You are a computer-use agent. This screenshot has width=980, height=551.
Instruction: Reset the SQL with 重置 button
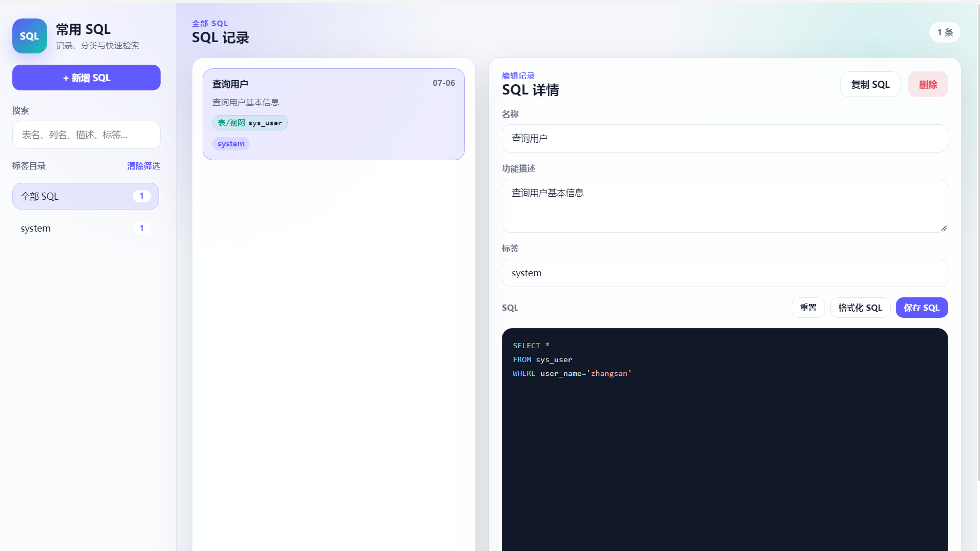coord(808,308)
